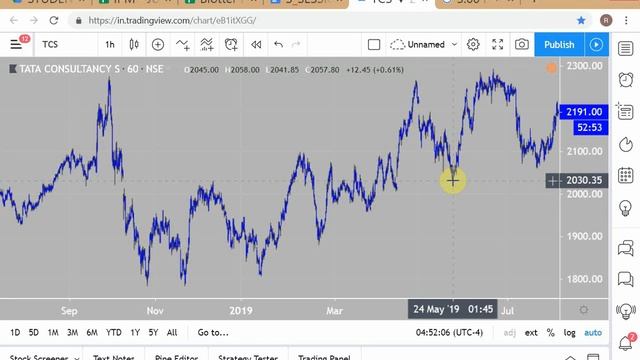Open indicator templates icon
This screenshot has height=360, width=640.
point(207,44)
